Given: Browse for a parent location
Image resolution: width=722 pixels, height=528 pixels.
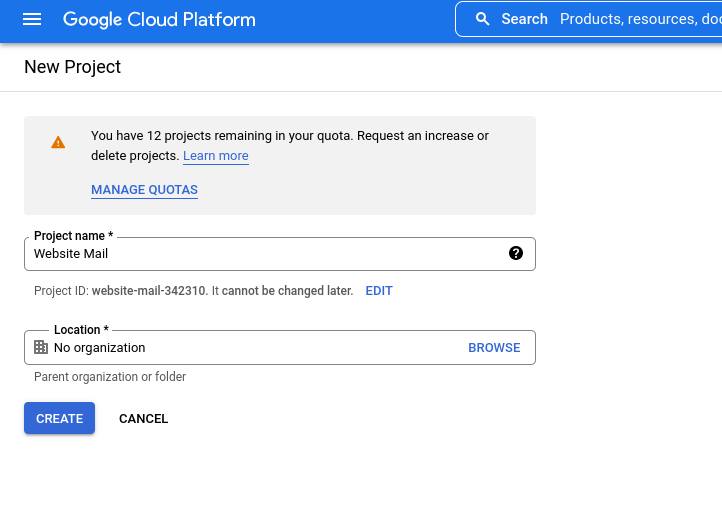Looking at the screenshot, I should coord(494,348).
